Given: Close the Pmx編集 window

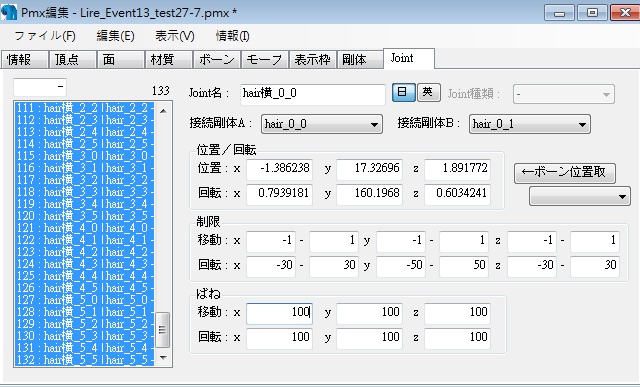Looking at the screenshot, I should click(624, 13).
